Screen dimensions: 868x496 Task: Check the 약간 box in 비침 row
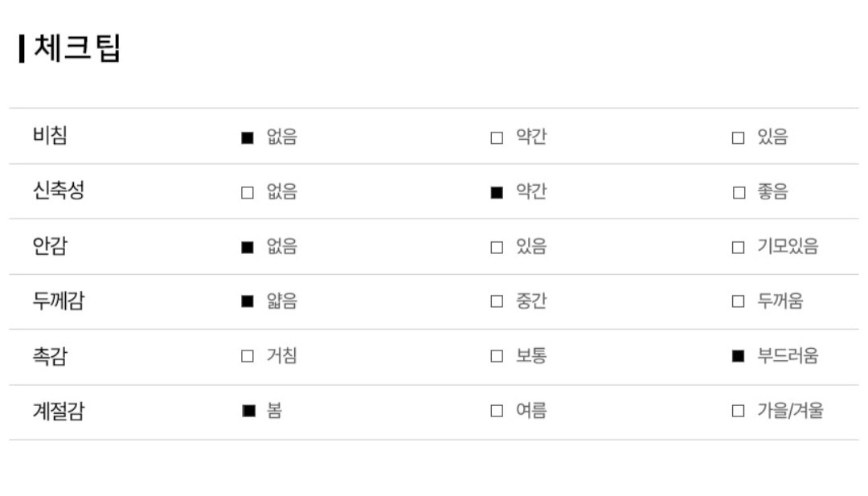[497, 137]
